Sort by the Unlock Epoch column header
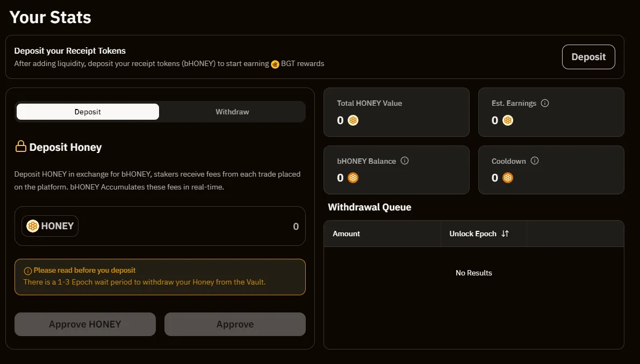Viewport: 640px width, 364px height. point(473,234)
